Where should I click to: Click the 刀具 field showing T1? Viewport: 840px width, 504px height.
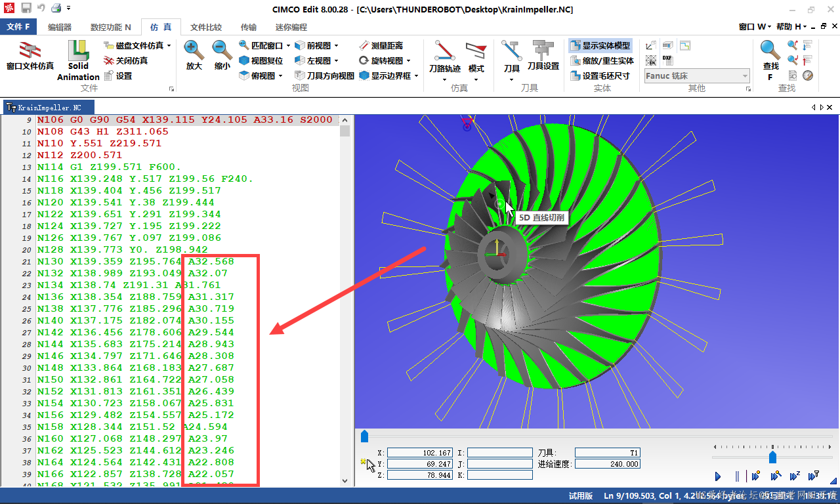click(x=607, y=453)
